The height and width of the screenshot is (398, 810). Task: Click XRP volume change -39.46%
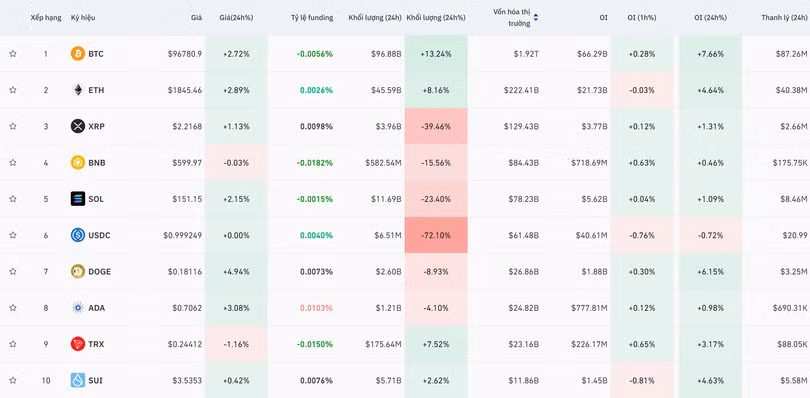435,126
